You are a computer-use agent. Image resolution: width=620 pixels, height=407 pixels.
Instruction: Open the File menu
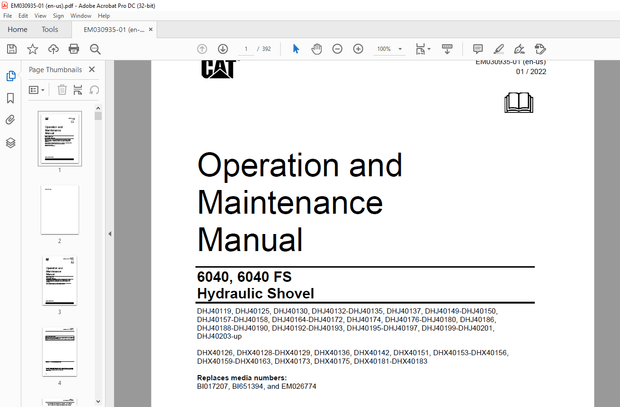(8, 16)
